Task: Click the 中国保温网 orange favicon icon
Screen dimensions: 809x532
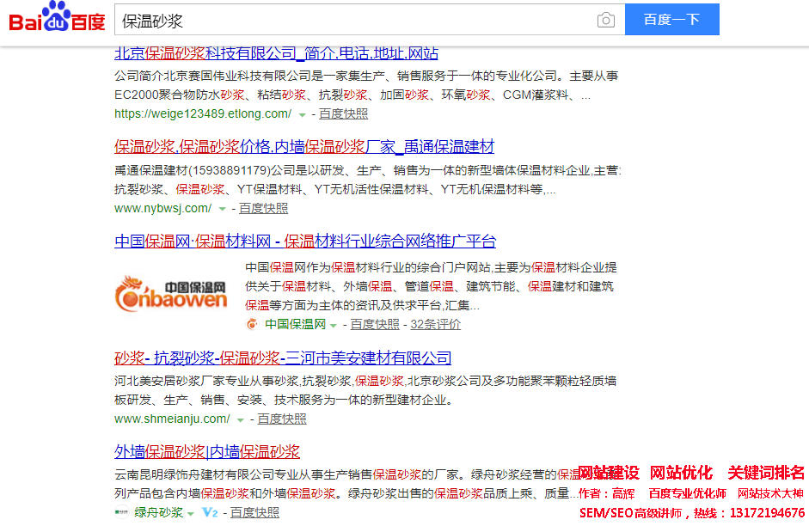Action: tap(252, 325)
